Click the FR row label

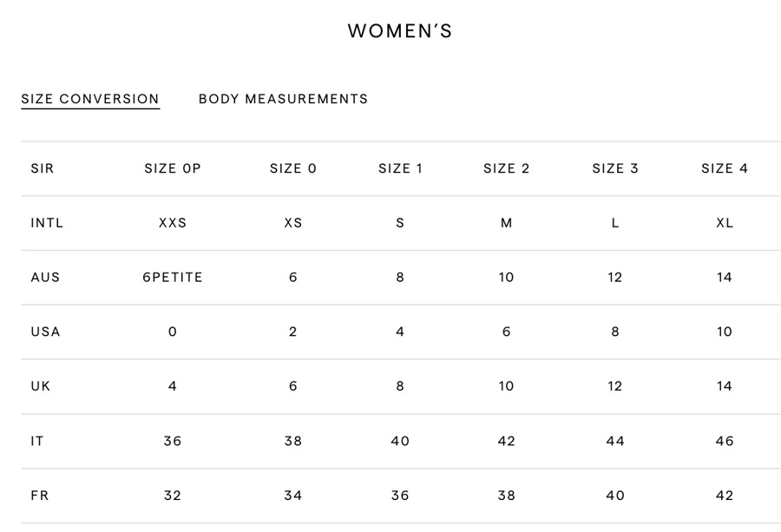click(x=40, y=496)
